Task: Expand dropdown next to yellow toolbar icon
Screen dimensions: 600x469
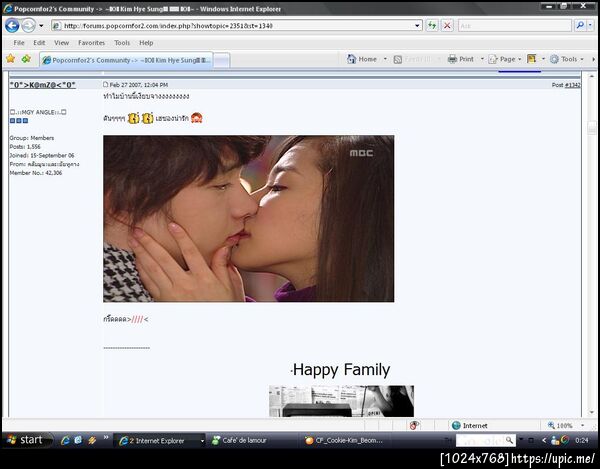Action: point(543,59)
